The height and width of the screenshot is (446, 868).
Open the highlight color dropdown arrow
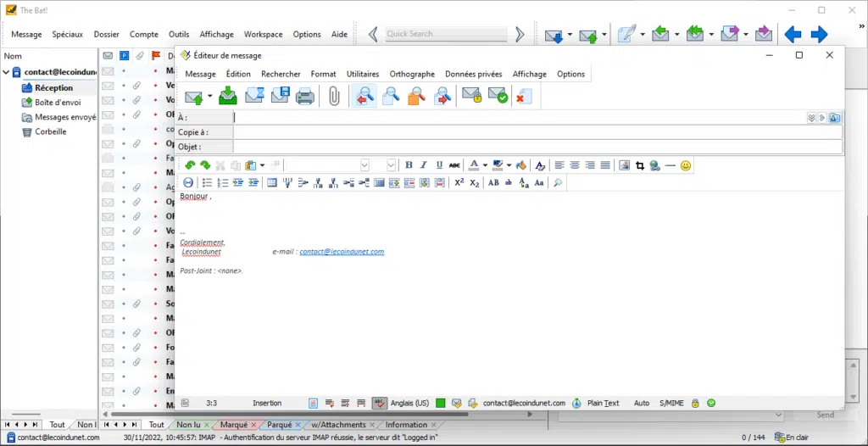tap(509, 165)
